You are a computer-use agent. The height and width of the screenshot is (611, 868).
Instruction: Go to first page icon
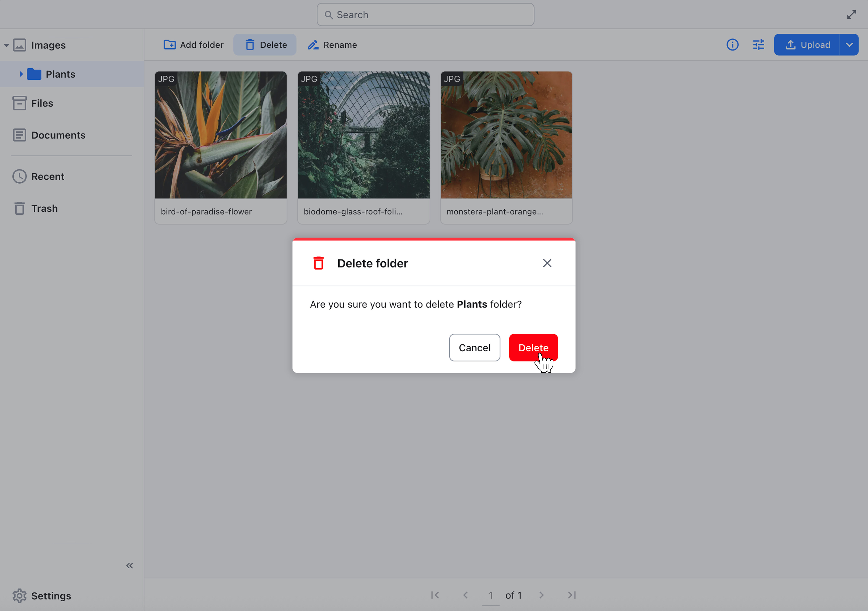coord(435,595)
